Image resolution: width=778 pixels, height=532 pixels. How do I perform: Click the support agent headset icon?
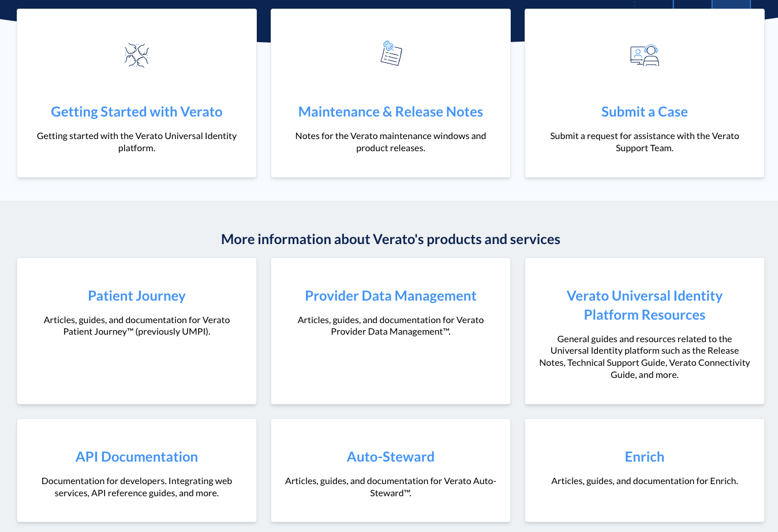click(x=644, y=55)
